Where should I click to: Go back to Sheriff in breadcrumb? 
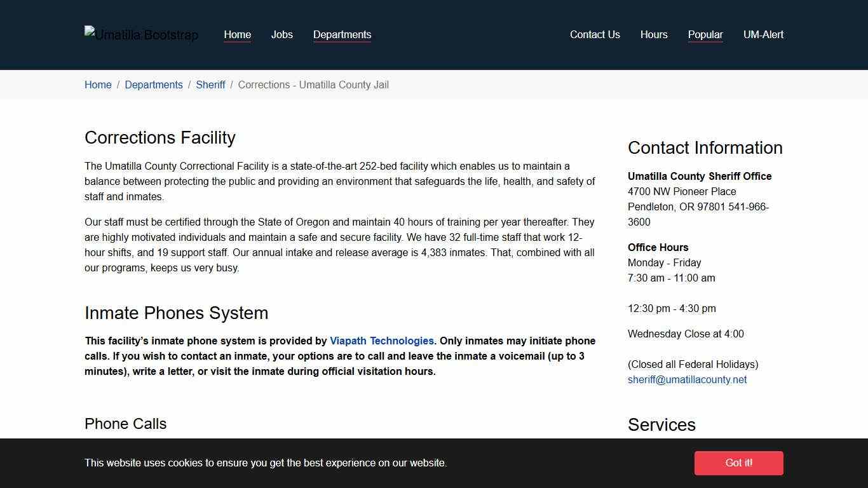click(x=210, y=85)
